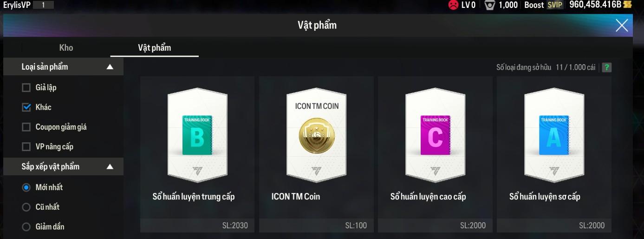644x239 pixels.
Task: Close the Vật phẩm window
Action: (622, 25)
